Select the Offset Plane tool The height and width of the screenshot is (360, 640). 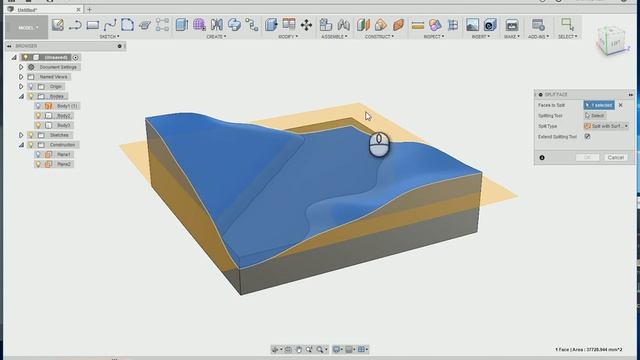[x=363, y=25]
